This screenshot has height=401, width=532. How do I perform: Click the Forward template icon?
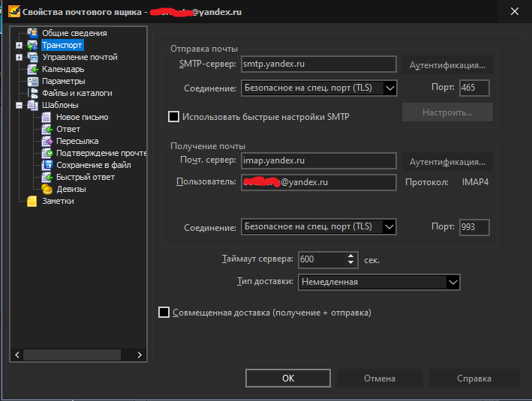click(x=47, y=141)
